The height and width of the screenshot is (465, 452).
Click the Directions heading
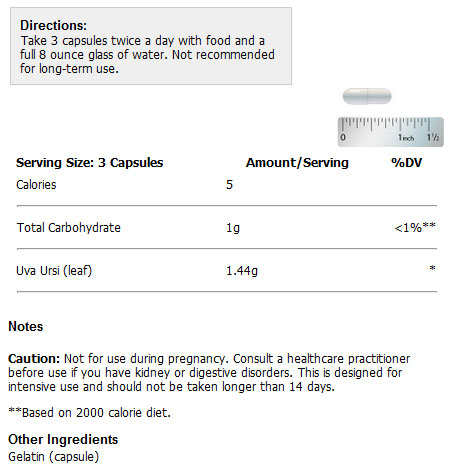pyautogui.click(x=53, y=25)
